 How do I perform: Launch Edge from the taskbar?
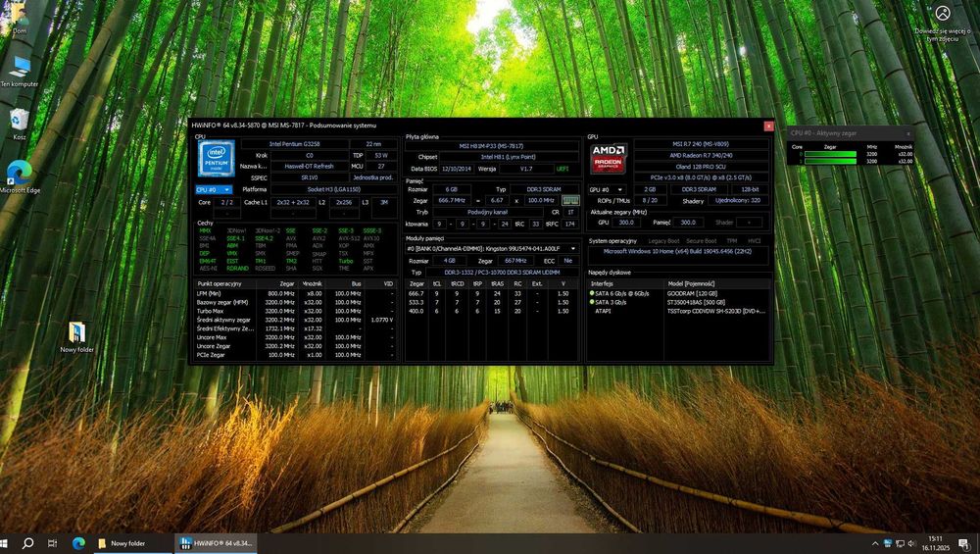pos(78,543)
